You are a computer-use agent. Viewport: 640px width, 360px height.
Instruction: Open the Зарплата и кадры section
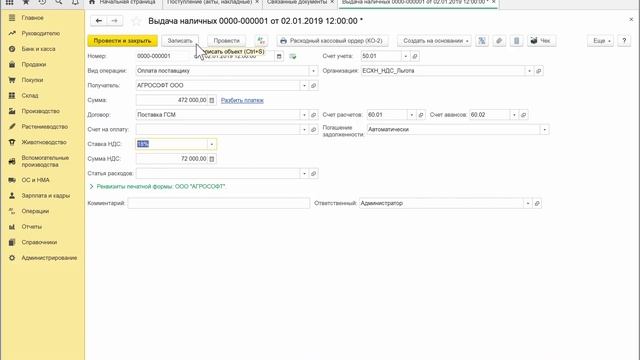pyautogui.click(x=45, y=196)
